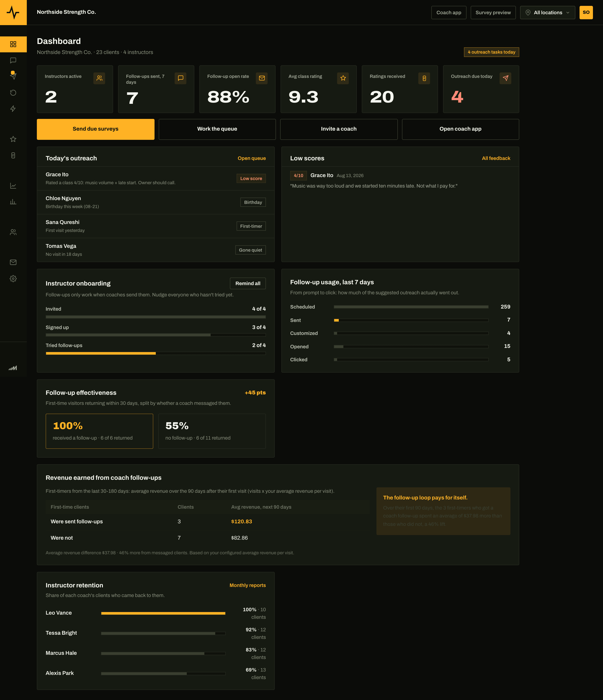Click the bar chart icon in sidebar
Image resolution: width=603 pixels, height=700 pixels.
pyautogui.click(x=13, y=202)
